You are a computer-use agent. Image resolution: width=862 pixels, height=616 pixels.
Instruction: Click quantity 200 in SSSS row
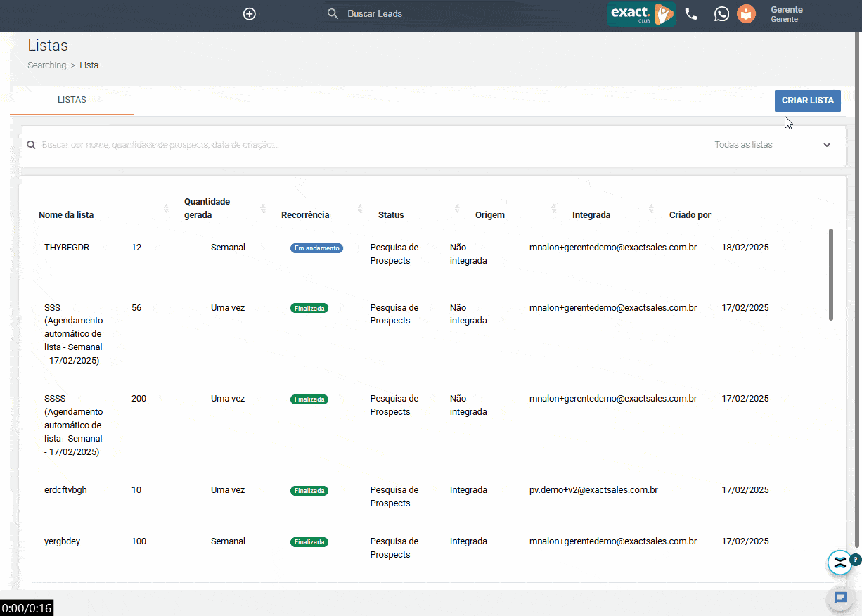(139, 399)
